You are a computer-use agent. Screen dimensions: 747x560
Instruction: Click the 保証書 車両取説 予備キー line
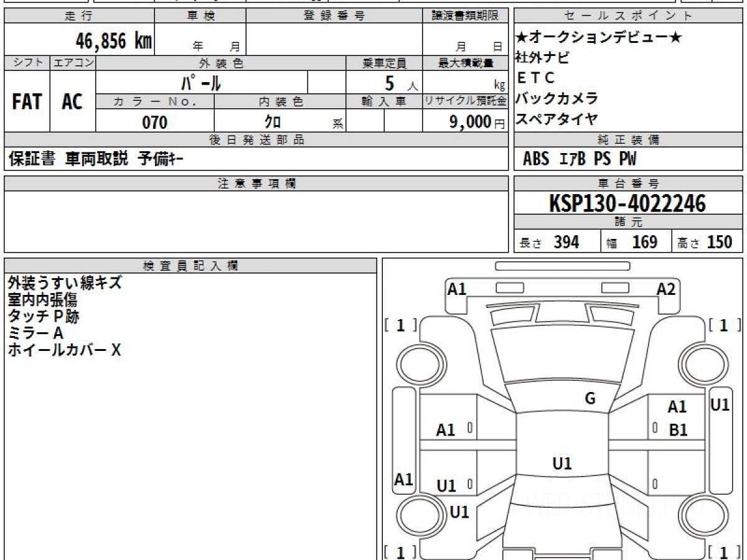pyautogui.click(x=96, y=159)
